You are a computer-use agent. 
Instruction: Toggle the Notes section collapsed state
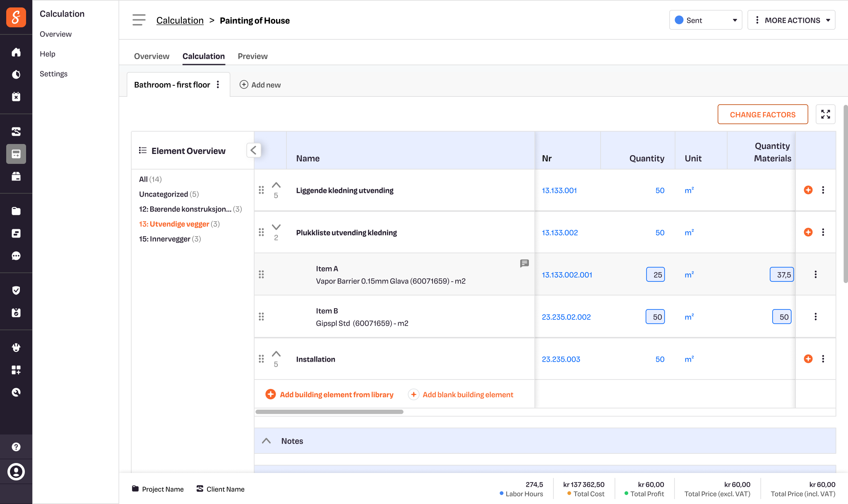[x=267, y=441]
